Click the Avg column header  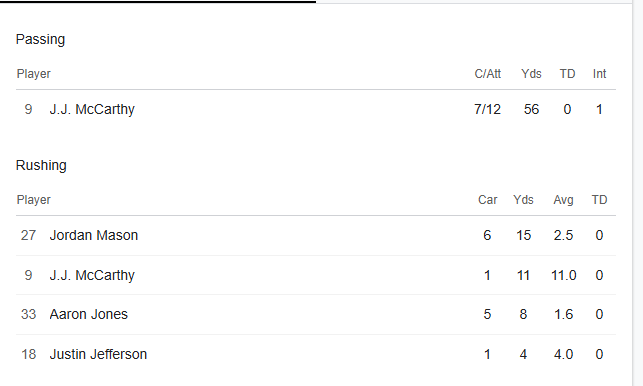563,200
